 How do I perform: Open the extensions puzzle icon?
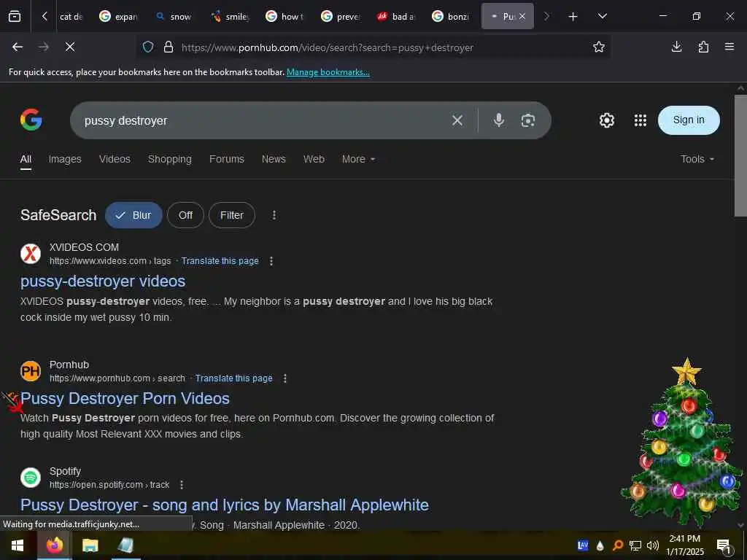(703, 47)
